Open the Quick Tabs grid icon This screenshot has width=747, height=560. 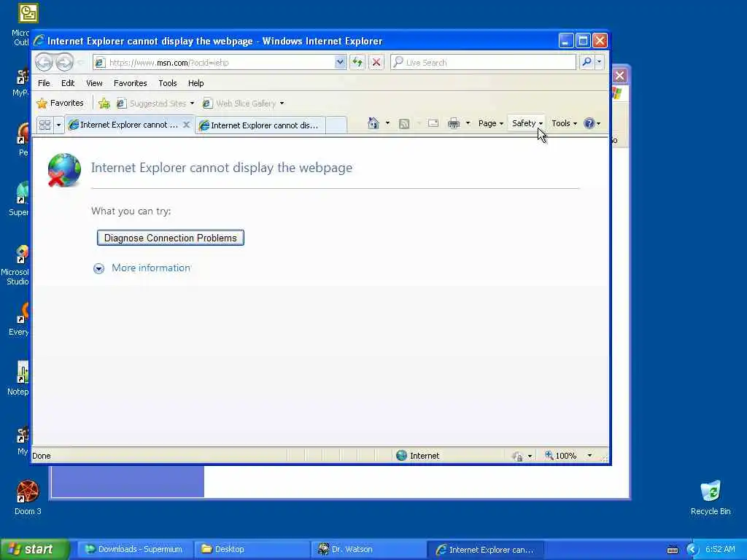[x=44, y=125]
